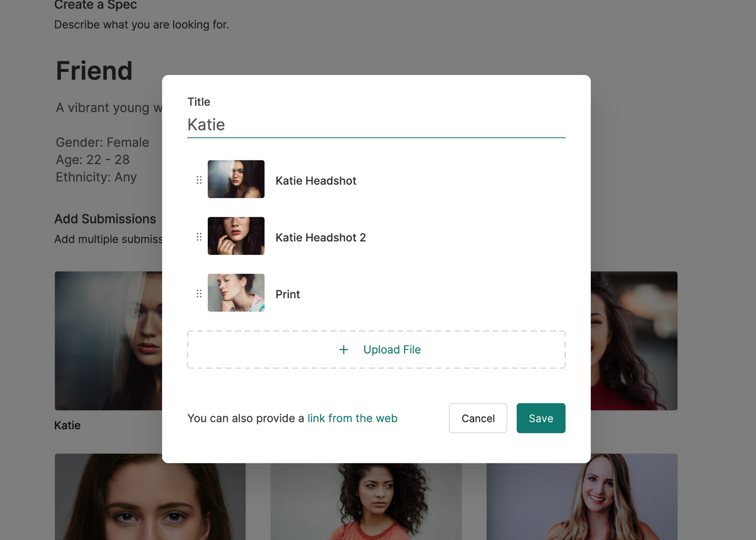Click the smiling blonde woman photo
Image resolution: width=756 pixels, height=540 pixels.
pos(582,498)
